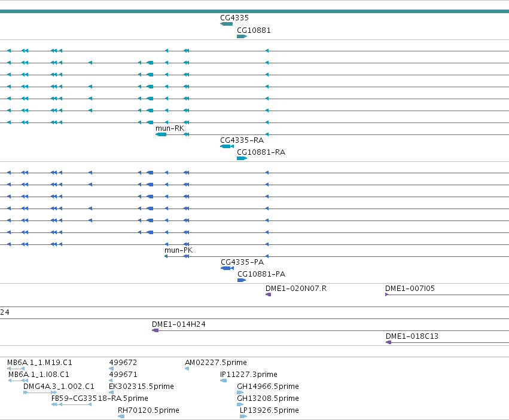Select the CG10881-PA CDS glyph

(242, 280)
